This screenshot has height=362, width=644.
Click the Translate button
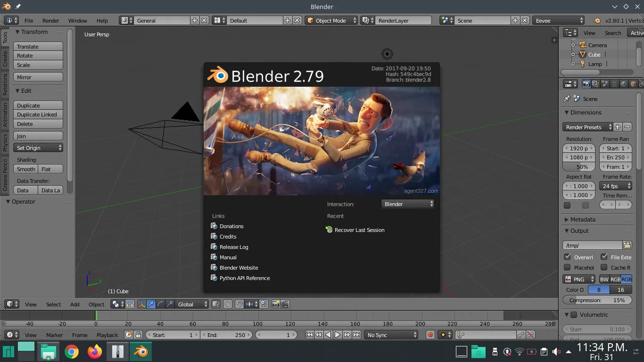click(38, 46)
